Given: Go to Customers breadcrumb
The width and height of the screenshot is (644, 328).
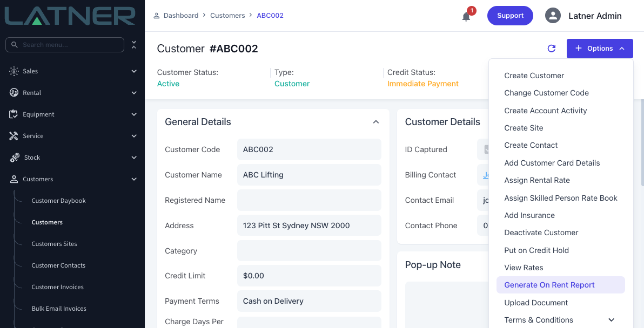Looking at the screenshot, I should pyautogui.click(x=227, y=16).
